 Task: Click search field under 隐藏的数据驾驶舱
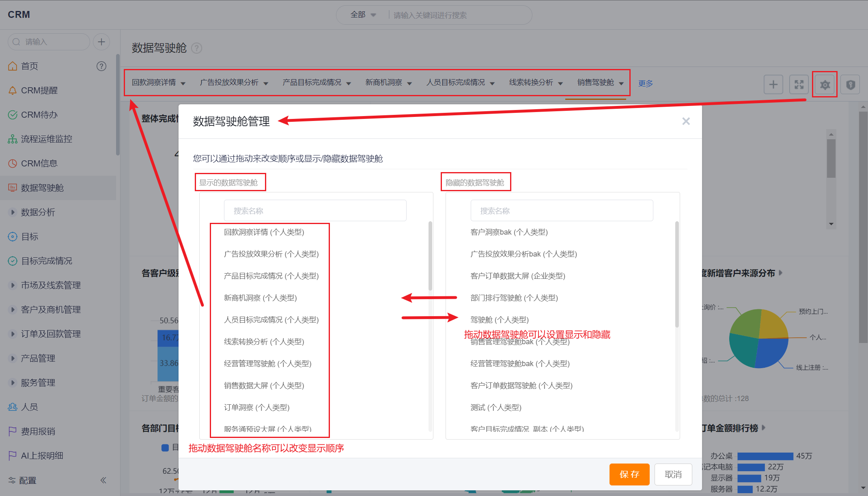point(562,211)
